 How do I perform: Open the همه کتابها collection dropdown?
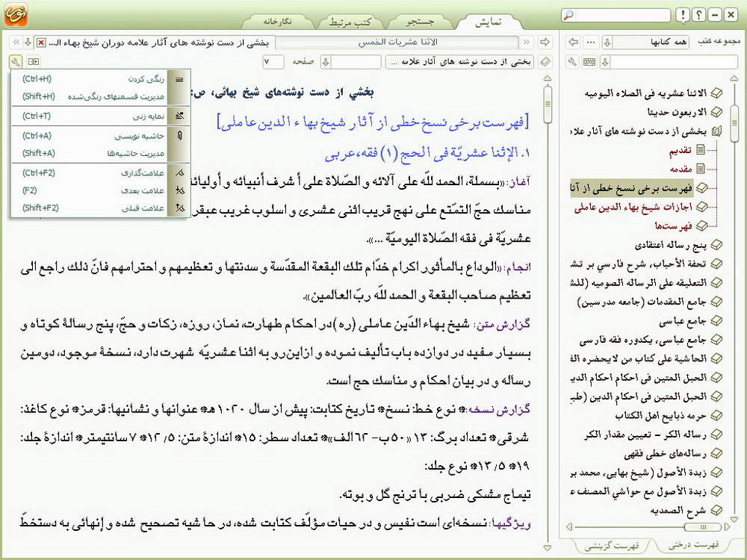(x=646, y=42)
